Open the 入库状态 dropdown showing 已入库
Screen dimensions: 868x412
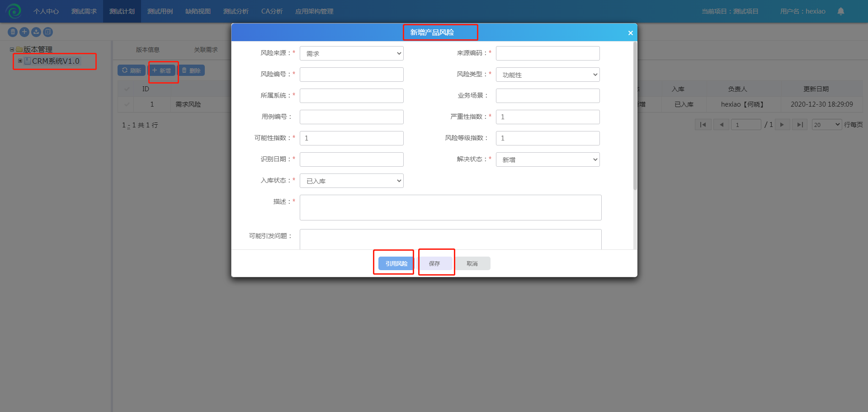point(352,181)
